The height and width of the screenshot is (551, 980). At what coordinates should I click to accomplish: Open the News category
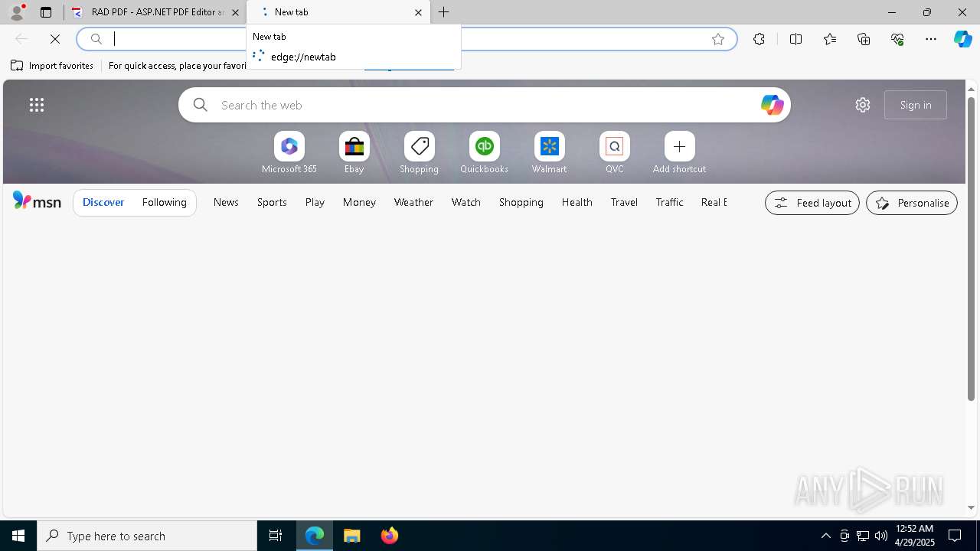(226, 202)
